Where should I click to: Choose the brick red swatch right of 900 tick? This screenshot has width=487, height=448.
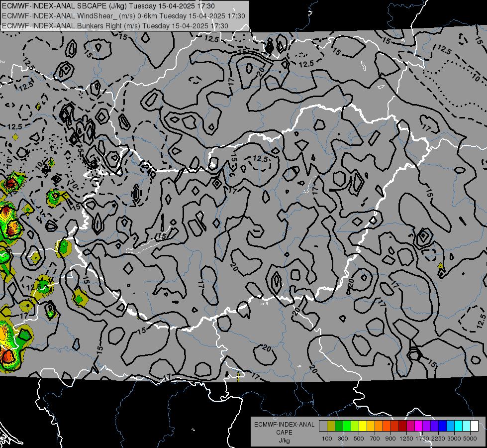(x=395, y=426)
